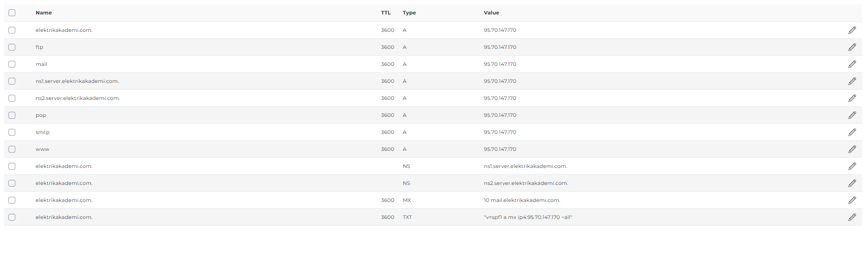Check the first NS record checkbox with ns1 value
The height and width of the screenshot is (264, 868).
pos(12,166)
